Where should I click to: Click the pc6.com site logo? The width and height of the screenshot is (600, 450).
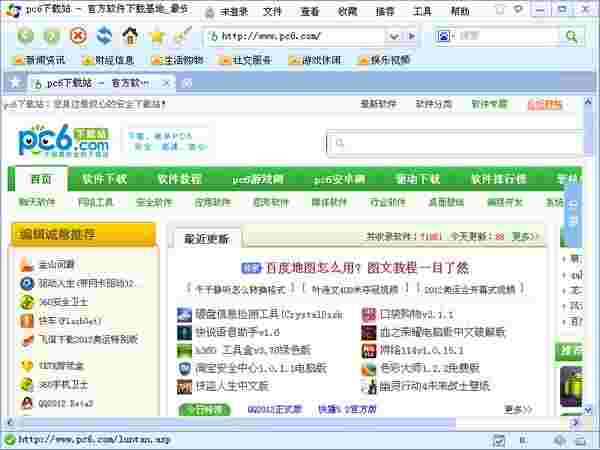click(64, 141)
